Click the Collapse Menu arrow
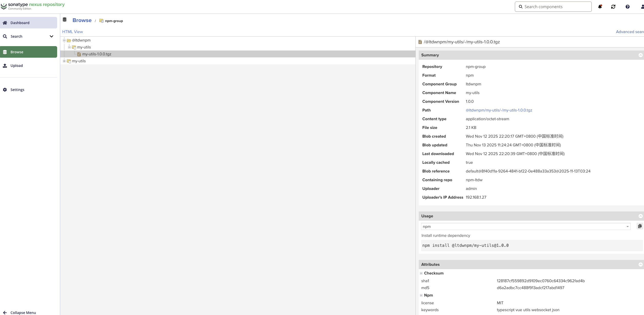This screenshot has height=315, width=644. [5, 312]
